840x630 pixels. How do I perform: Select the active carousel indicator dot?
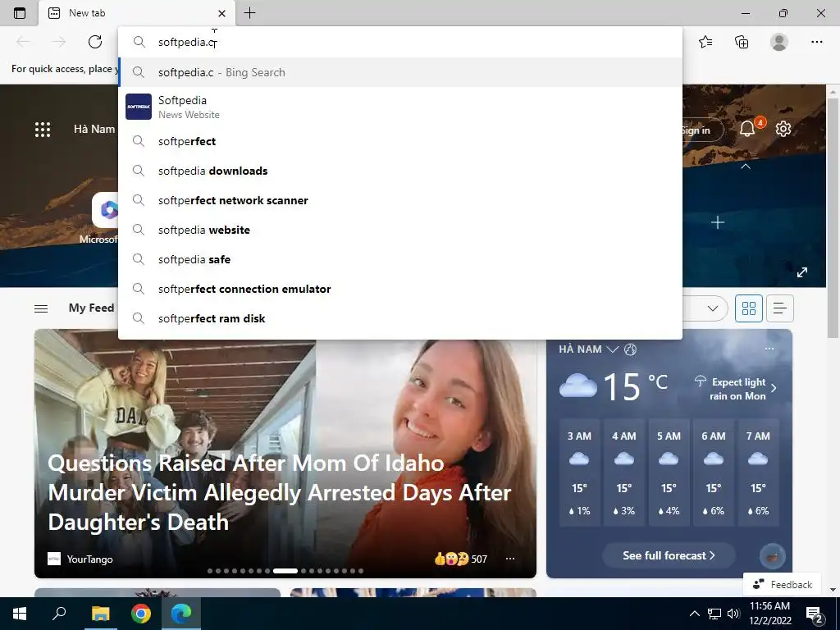point(285,571)
